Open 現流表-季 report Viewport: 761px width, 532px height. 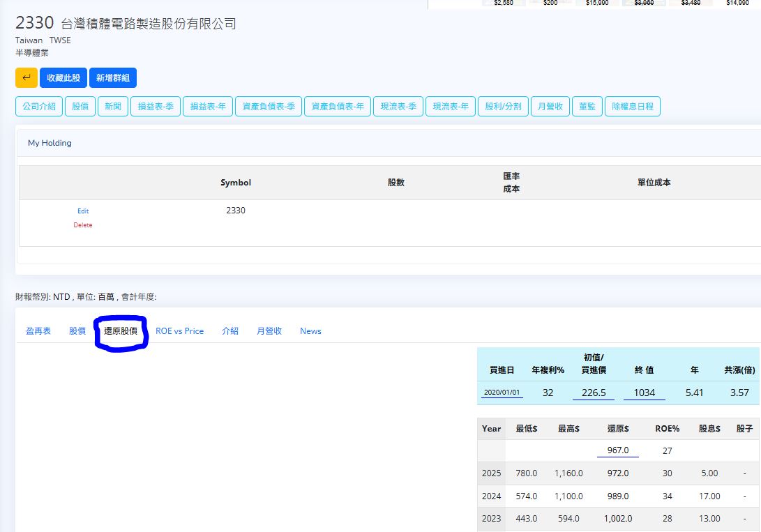tap(398, 106)
